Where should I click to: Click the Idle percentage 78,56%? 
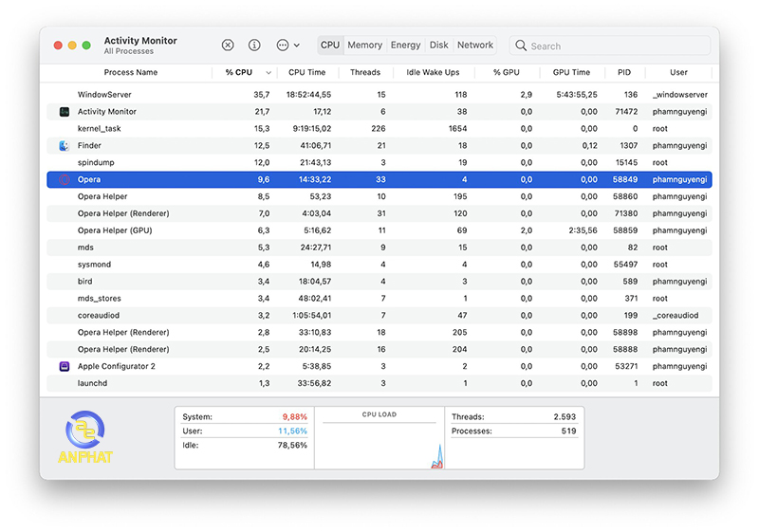[292, 445]
